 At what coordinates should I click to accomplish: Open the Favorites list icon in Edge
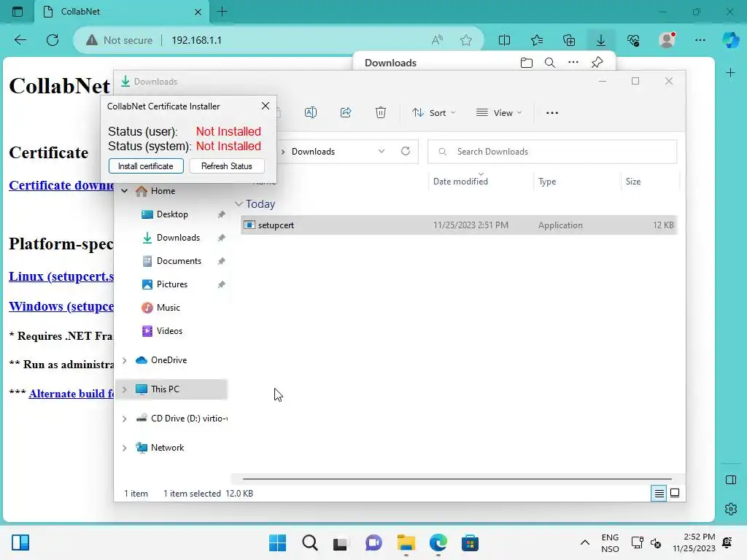(537, 40)
